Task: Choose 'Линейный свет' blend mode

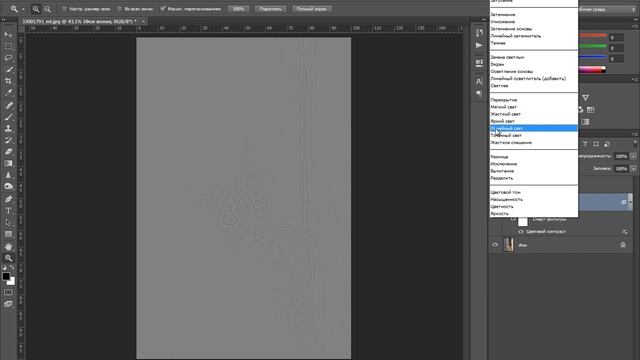Action: click(x=533, y=128)
